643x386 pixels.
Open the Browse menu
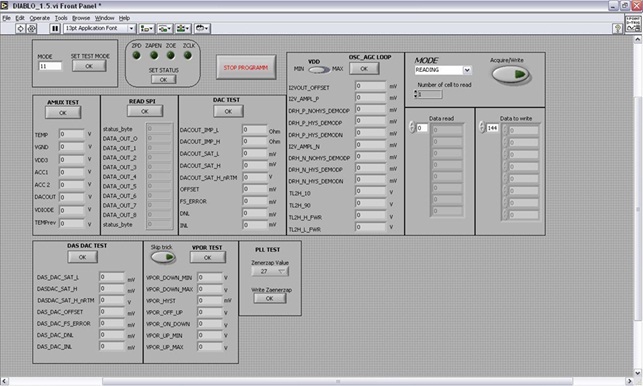click(81, 18)
